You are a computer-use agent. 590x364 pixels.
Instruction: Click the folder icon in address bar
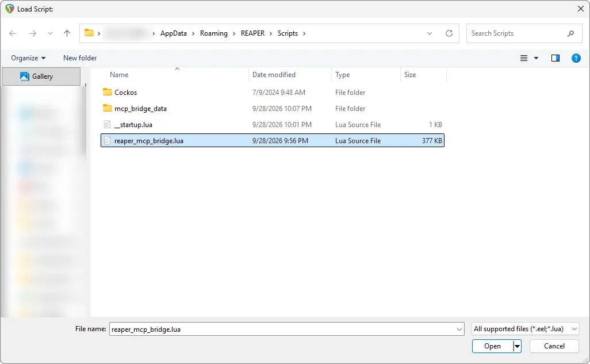(89, 33)
